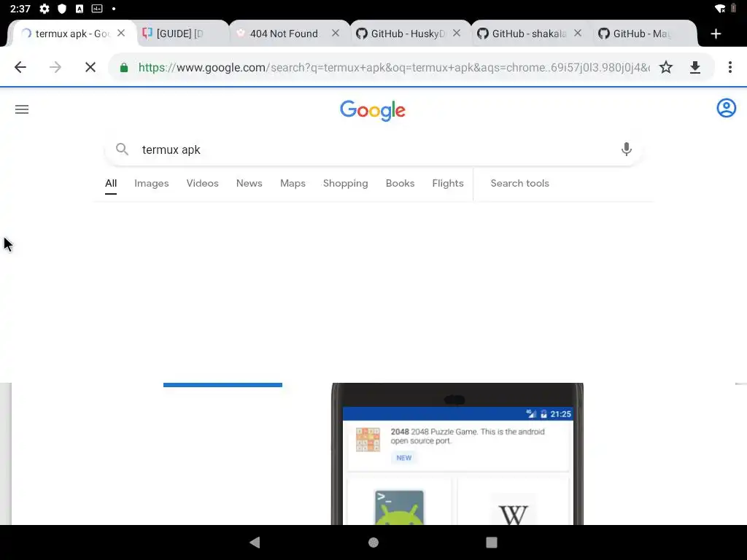747x560 pixels.
Task: Switch to the [GUIDE] tab
Action: (x=182, y=34)
